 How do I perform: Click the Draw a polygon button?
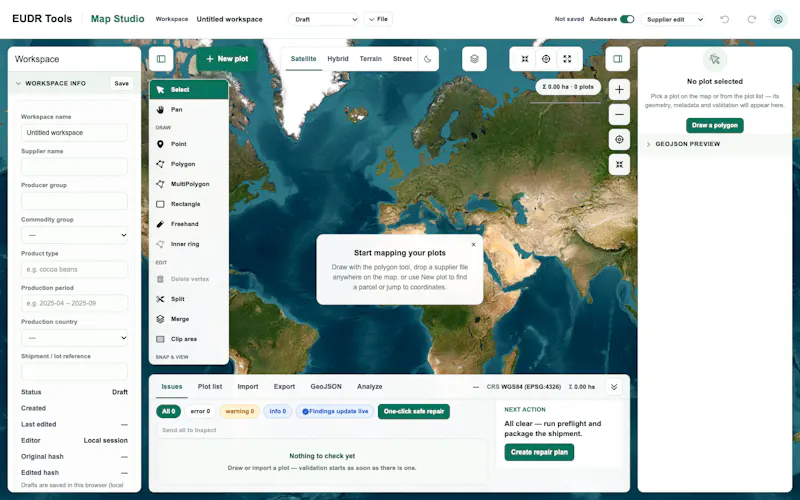714,126
